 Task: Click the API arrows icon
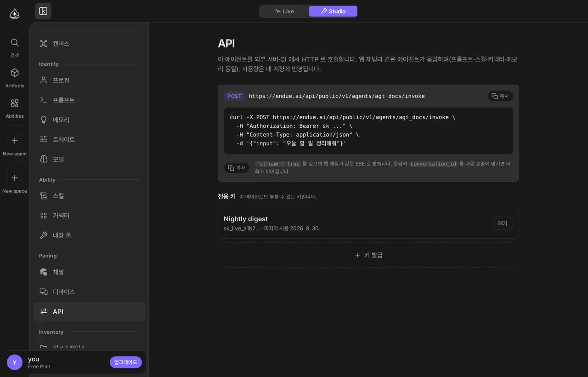44,312
